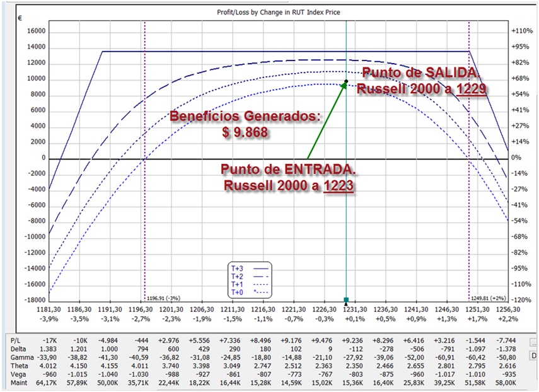Viewport: 539px width, 392px height.
Task: Click the Theta value 4.155
Action: [109, 366]
